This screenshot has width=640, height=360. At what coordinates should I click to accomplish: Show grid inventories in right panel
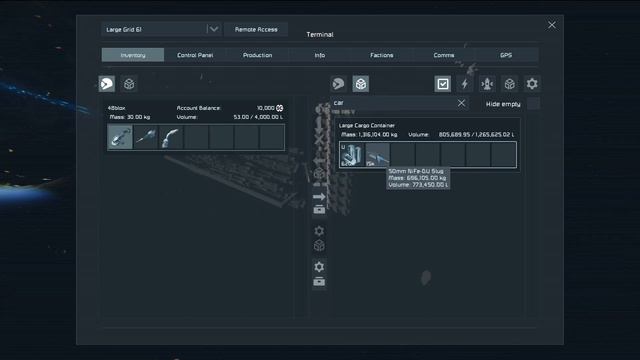click(361, 84)
